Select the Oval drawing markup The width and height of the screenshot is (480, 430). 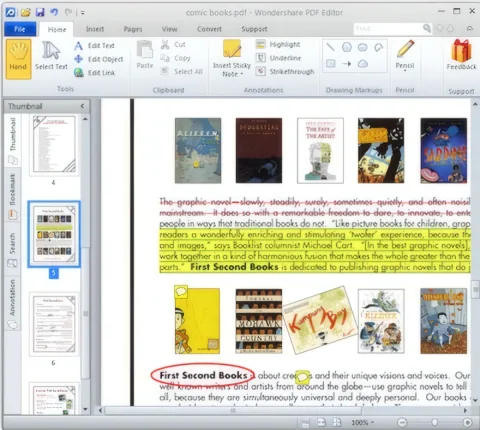pos(363,47)
